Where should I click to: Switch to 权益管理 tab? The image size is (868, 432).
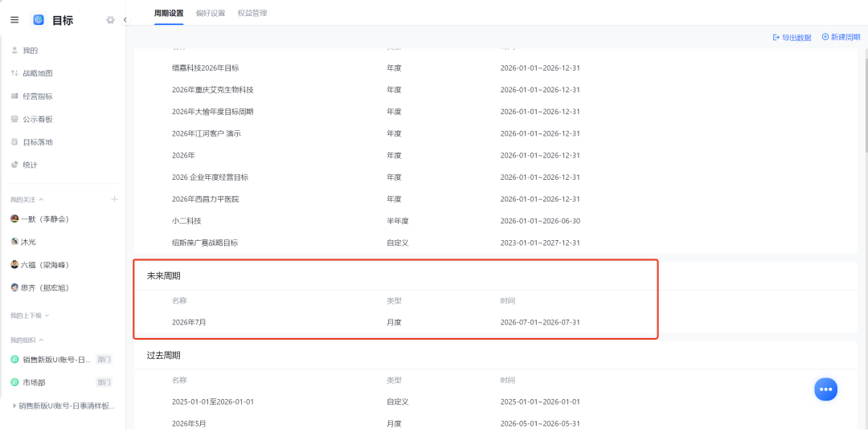point(252,14)
